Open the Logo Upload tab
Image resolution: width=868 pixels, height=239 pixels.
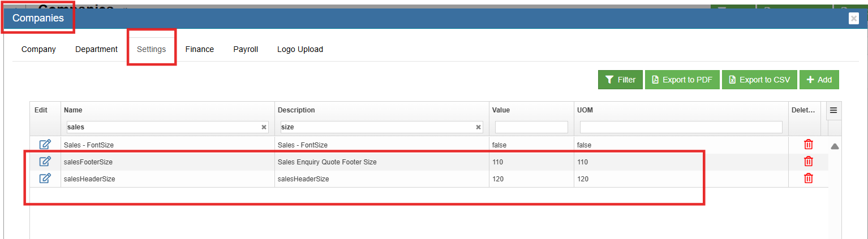[x=300, y=49]
